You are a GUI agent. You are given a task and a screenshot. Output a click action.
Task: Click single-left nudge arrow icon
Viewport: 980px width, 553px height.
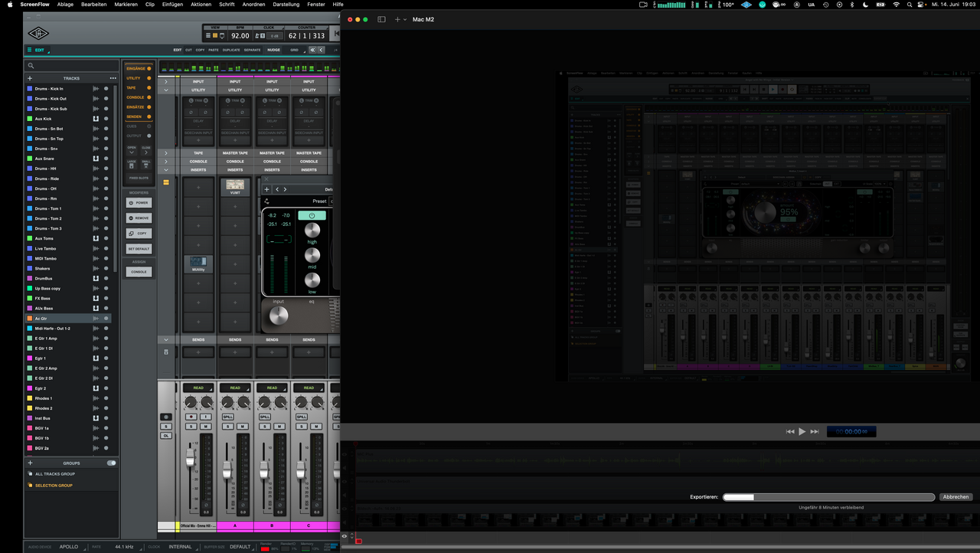tap(321, 50)
